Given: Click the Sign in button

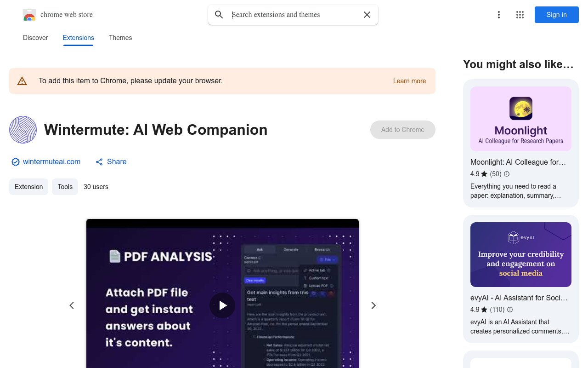Looking at the screenshot, I should pos(557,15).
